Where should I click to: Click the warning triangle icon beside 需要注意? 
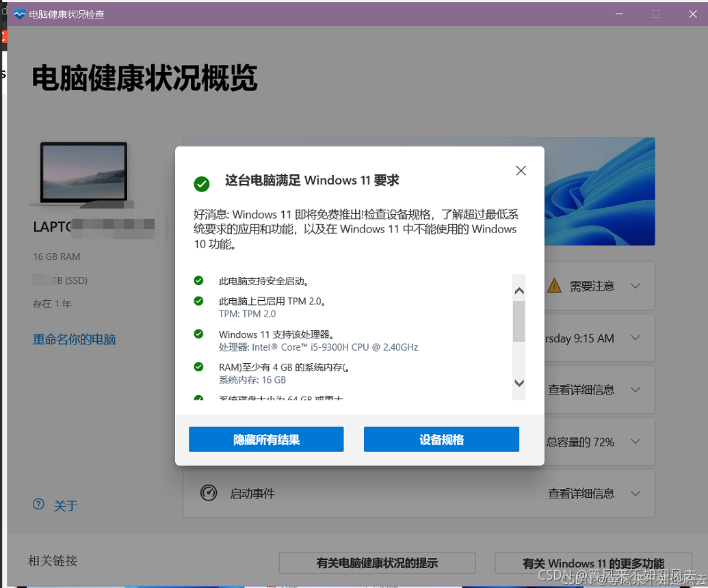(x=555, y=286)
